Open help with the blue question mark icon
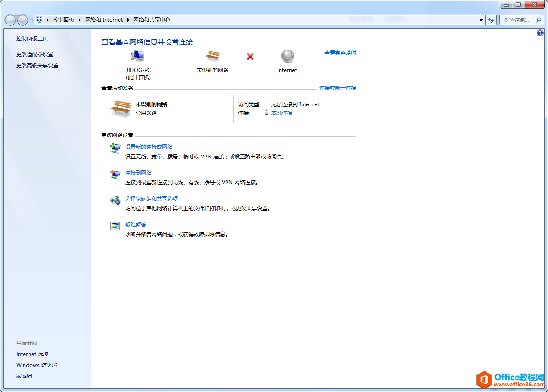548x392 pixels. coord(540,33)
